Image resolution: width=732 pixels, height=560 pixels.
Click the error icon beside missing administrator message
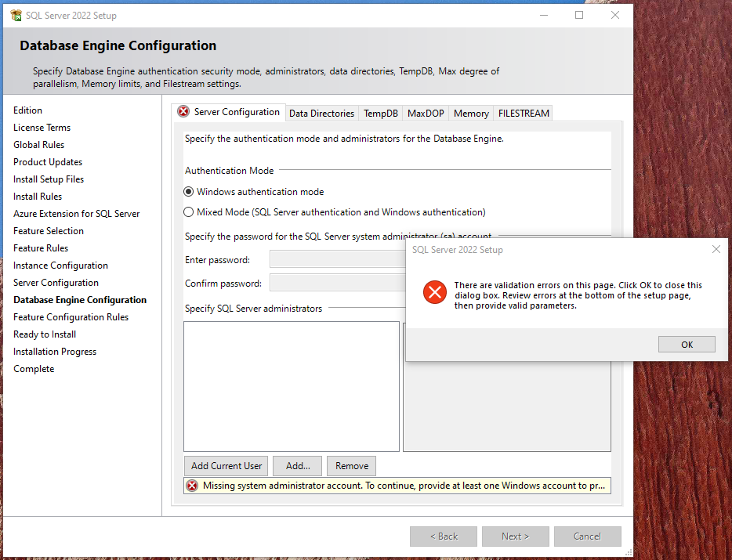click(192, 486)
